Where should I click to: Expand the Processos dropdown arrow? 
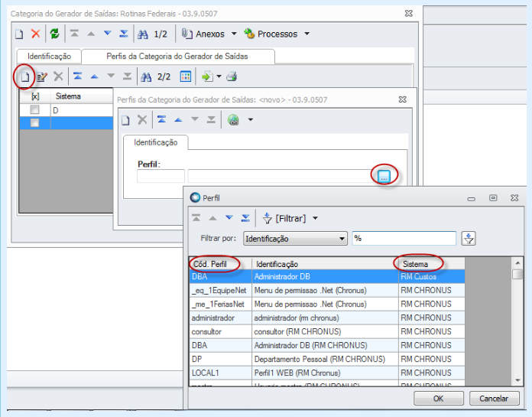307,34
